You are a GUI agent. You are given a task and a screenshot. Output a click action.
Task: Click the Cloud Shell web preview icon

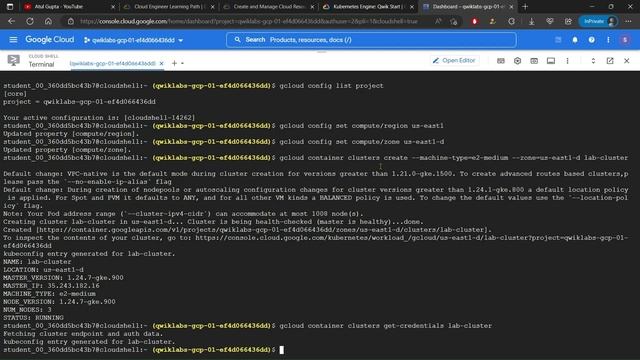click(534, 61)
